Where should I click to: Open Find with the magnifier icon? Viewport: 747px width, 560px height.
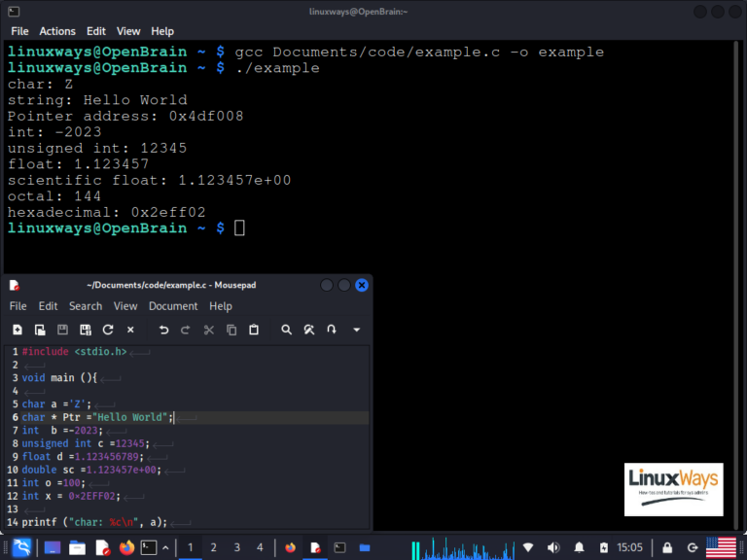[286, 330]
